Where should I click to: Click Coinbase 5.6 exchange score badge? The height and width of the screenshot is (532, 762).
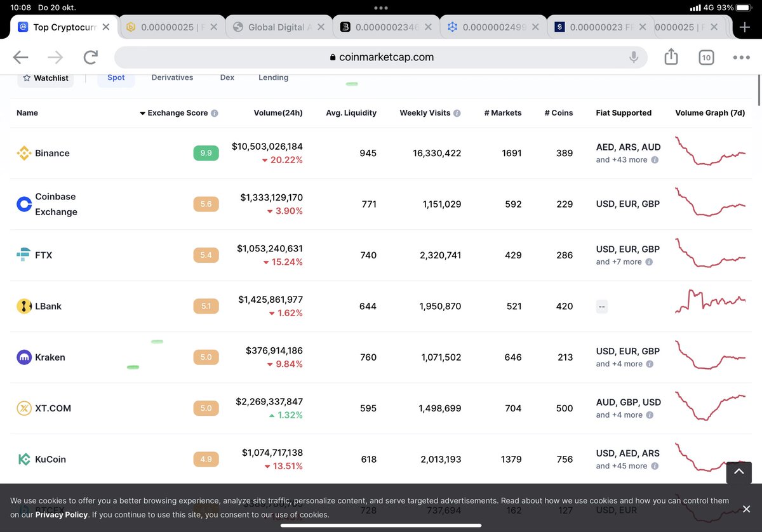[x=206, y=204]
